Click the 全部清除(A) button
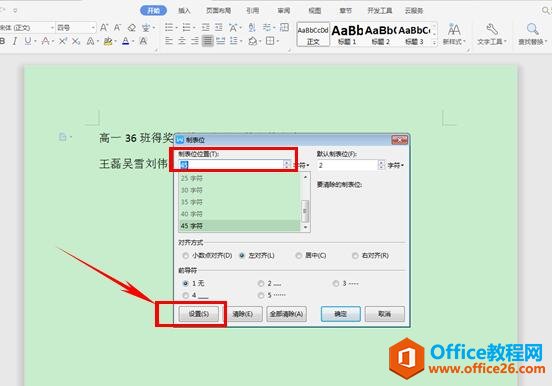The image size is (552, 386). pyautogui.click(x=287, y=314)
